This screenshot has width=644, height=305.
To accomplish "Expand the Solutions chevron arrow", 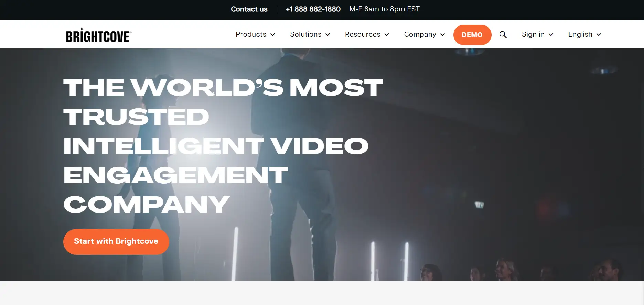I will click(328, 35).
